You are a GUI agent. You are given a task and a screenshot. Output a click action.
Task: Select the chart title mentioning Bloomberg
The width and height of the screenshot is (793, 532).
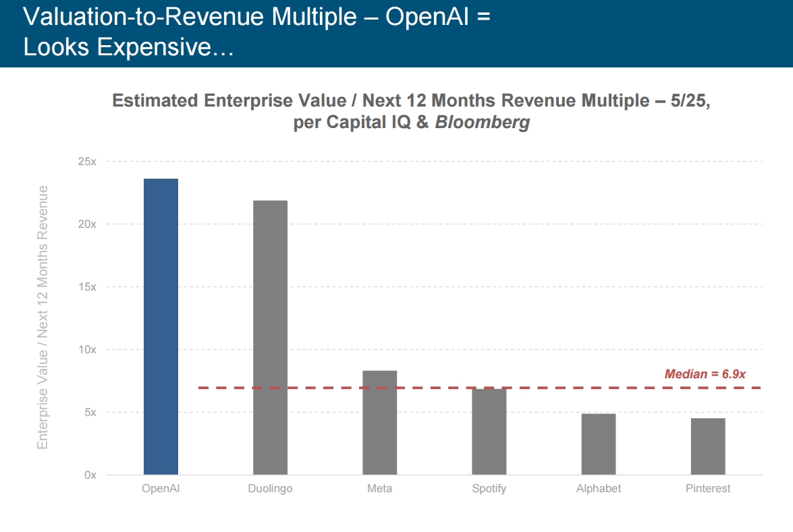pyautogui.click(x=411, y=111)
